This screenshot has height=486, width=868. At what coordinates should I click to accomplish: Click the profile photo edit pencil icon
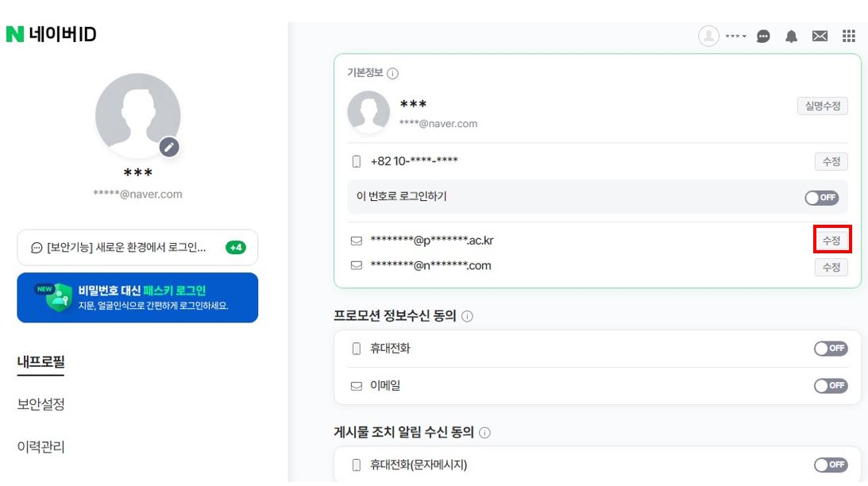(168, 147)
